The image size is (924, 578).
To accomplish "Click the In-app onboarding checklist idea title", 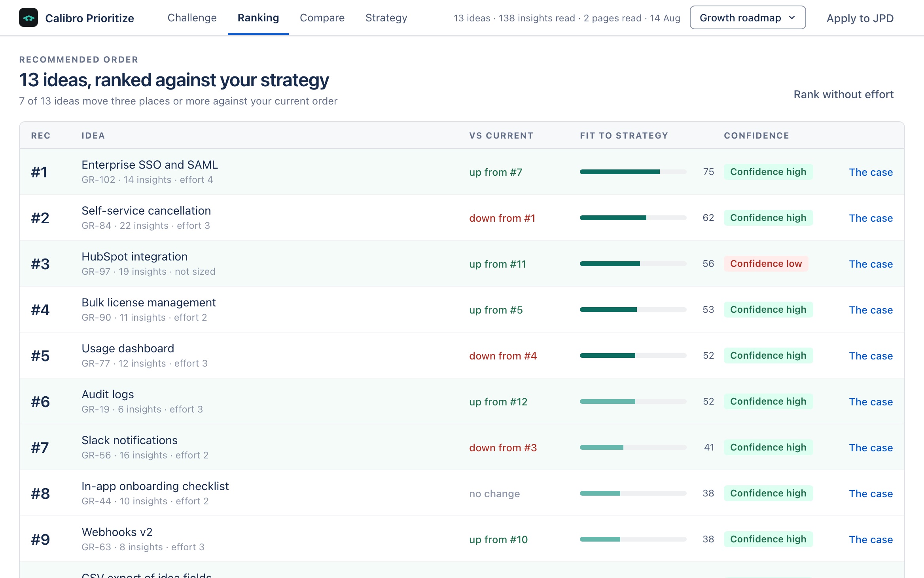I will 155,486.
